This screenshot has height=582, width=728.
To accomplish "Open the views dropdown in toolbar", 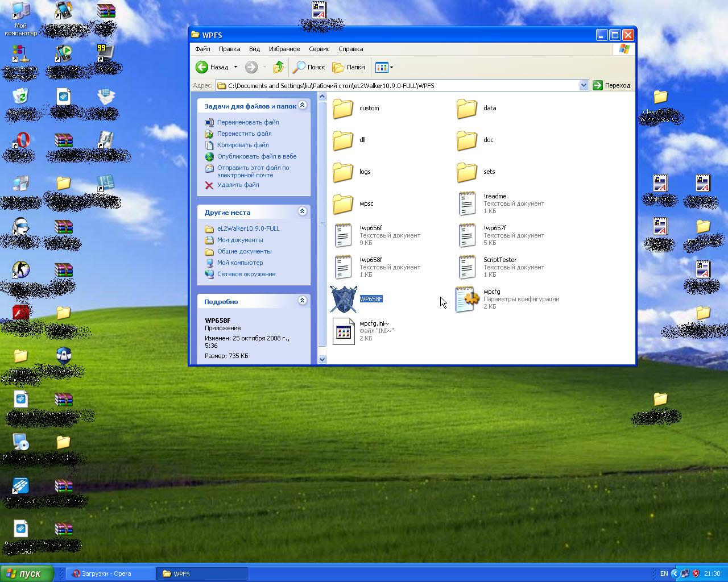I will pyautogui.click(x=384, y=67).
